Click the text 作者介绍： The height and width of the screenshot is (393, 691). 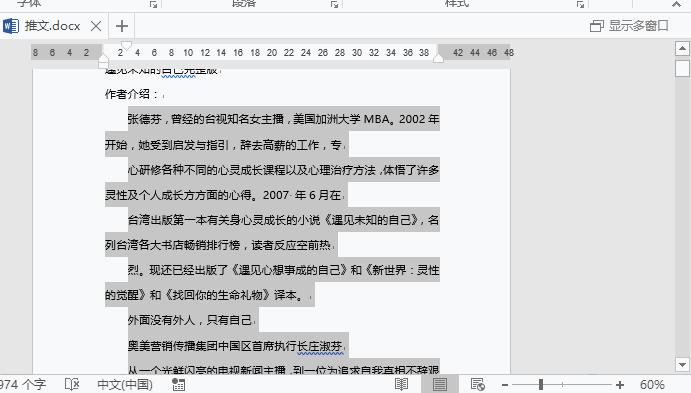pyautogui.click(x=132, y=94)
